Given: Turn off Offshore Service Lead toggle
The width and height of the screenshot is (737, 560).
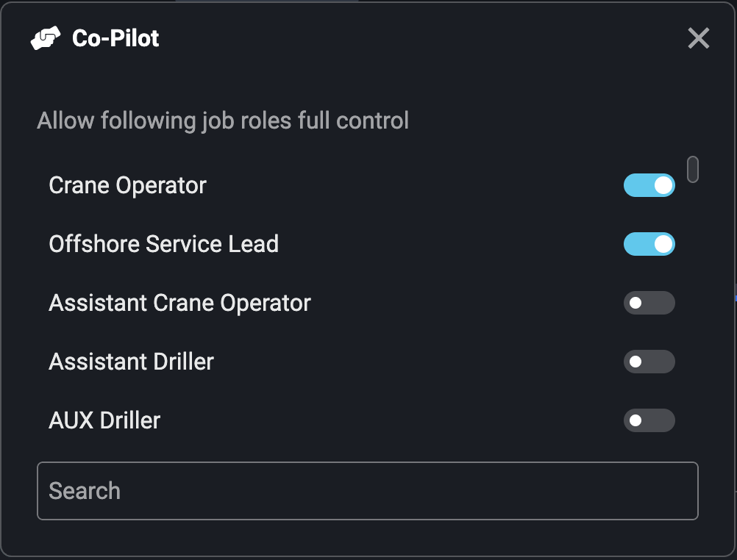Looking at the screenshot, I should [649, 244].
